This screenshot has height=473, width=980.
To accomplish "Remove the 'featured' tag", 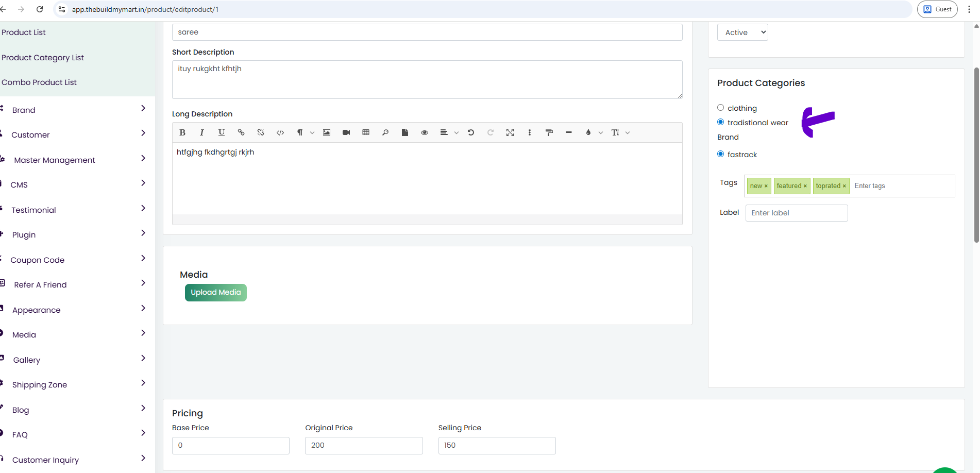I will 805,186.
